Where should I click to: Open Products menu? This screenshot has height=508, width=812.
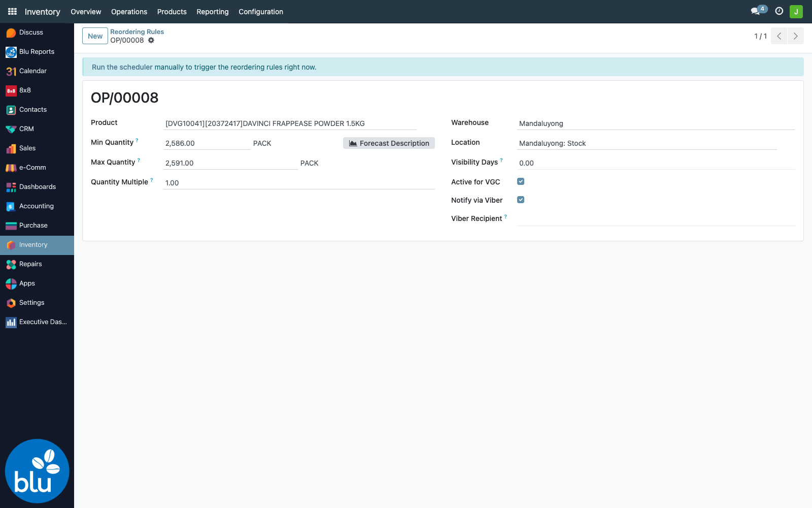tap(172, 12)
